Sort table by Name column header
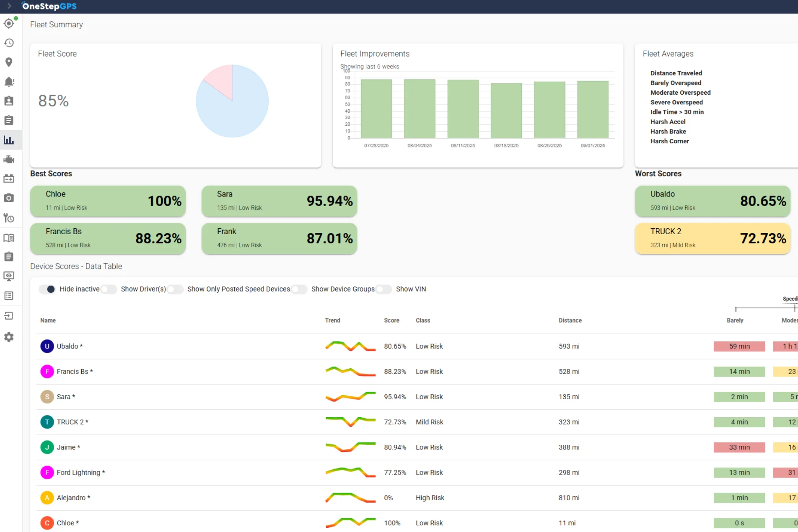The height and width of the screenshot is (532, 798). point(48,320)
